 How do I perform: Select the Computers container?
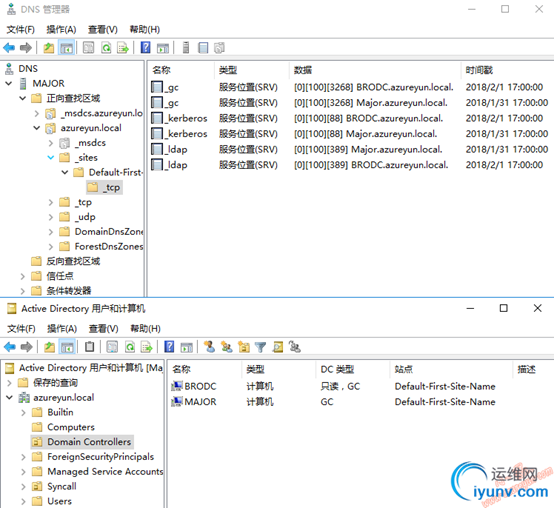(63, 427)
